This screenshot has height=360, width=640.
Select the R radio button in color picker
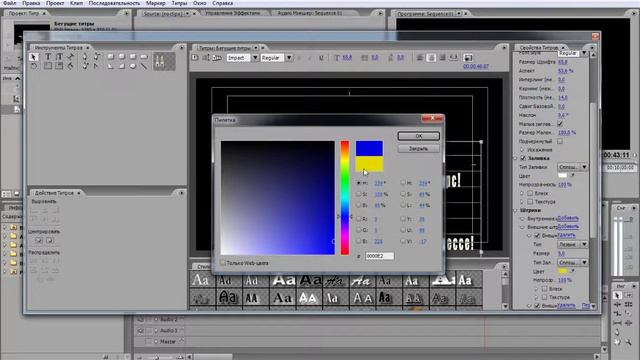359,219
